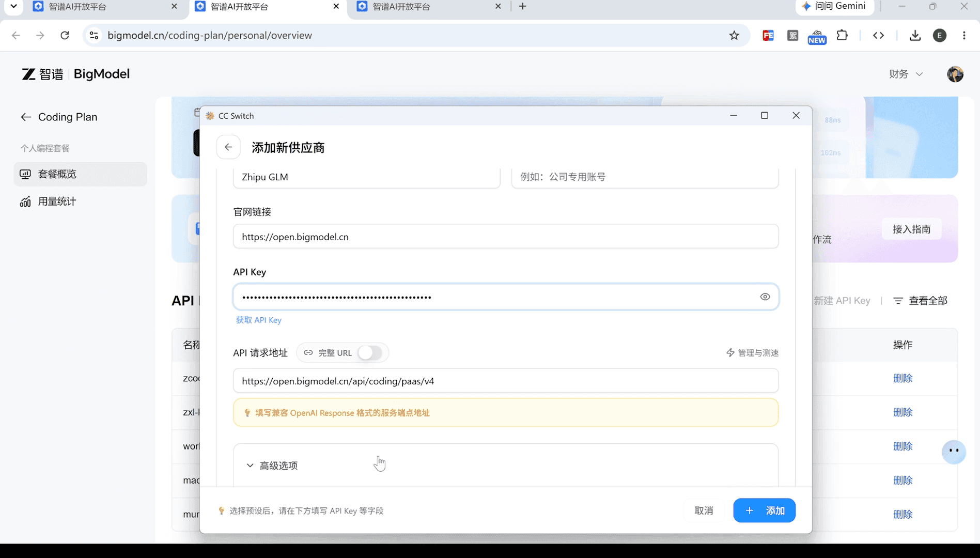Screen dimensions: 980x558
Task: Open the 财务 dropdown
Action: tap(906, 74)
